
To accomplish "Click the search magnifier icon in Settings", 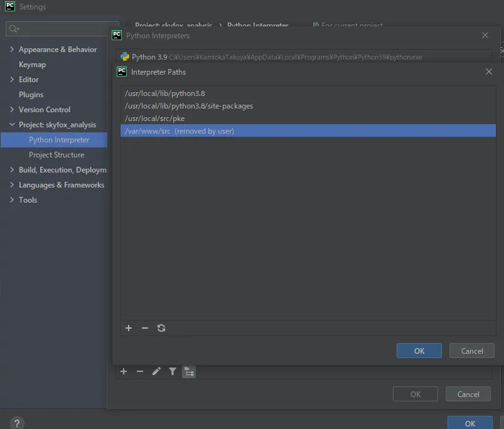I will (x=13, y=29).
